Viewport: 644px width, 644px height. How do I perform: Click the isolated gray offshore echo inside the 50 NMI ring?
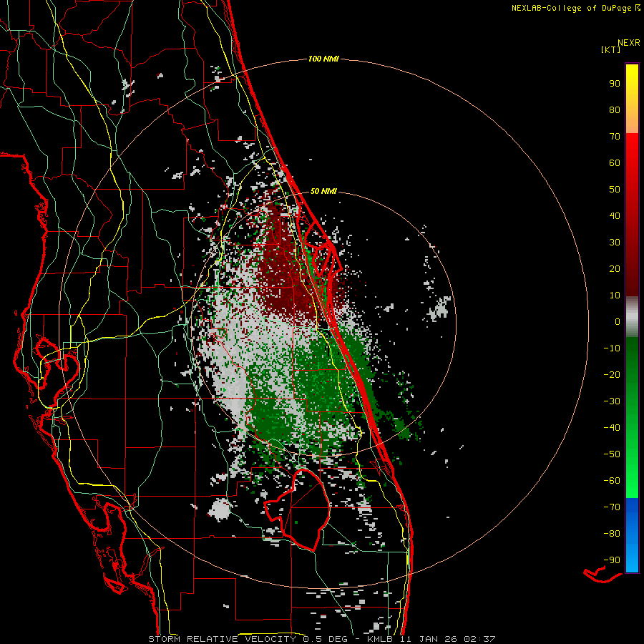tap(439, 308)
